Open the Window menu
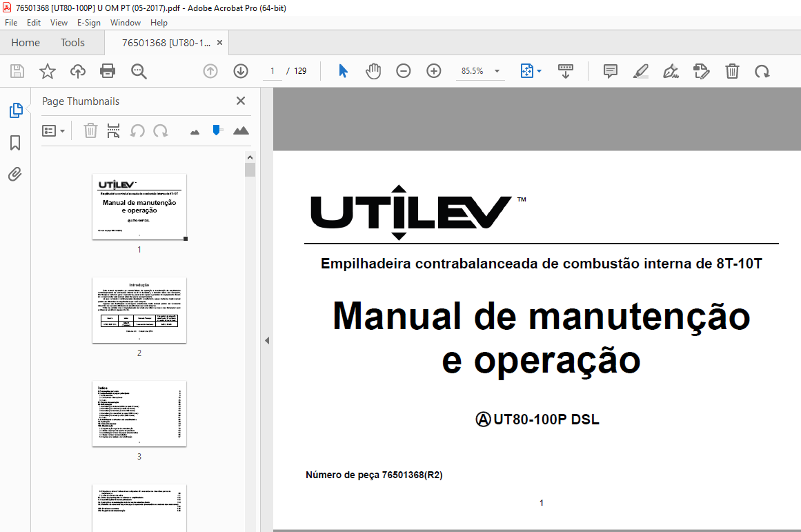The image size is (801, 532). coord(125,23)
